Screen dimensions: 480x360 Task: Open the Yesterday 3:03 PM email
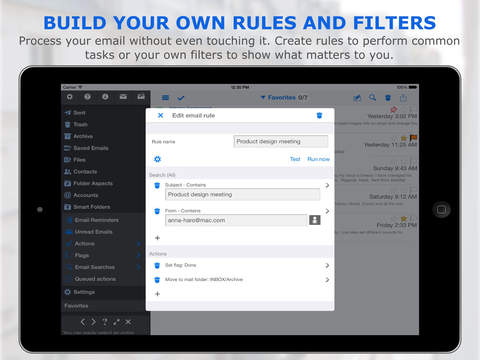(377, 118)
